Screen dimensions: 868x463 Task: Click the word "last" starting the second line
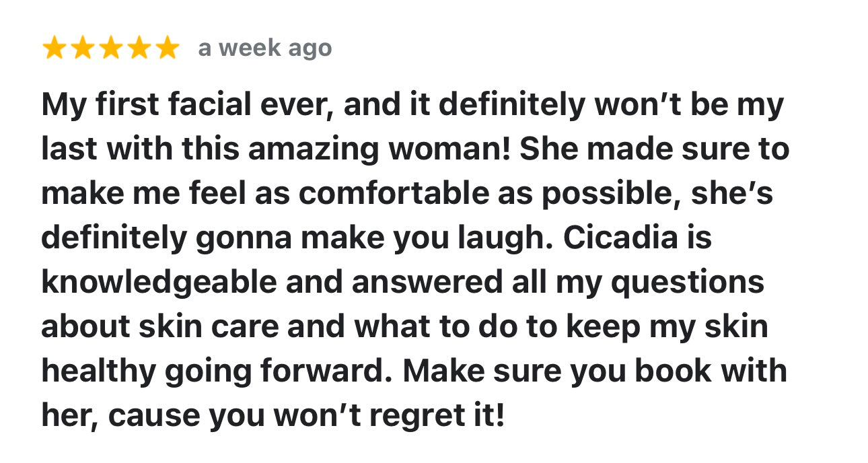point(69,149)
